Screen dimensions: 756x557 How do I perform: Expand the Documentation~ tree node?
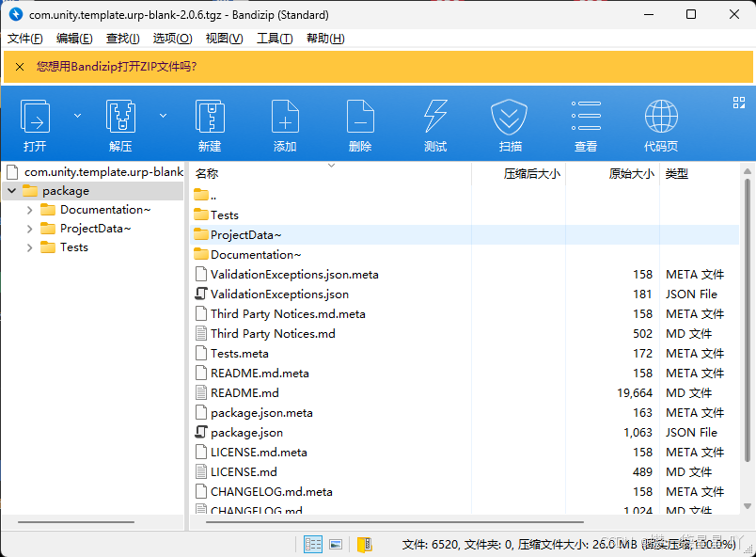pos(30,210)
